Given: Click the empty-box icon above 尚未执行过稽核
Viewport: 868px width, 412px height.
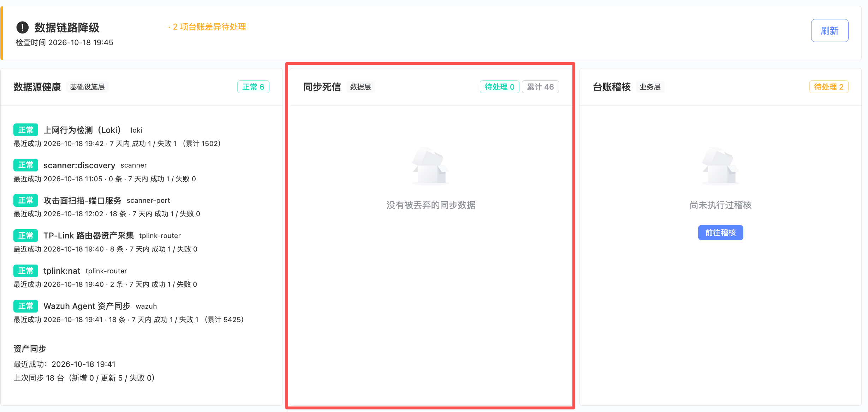Looking at the screenshot, I should point(720,166).
